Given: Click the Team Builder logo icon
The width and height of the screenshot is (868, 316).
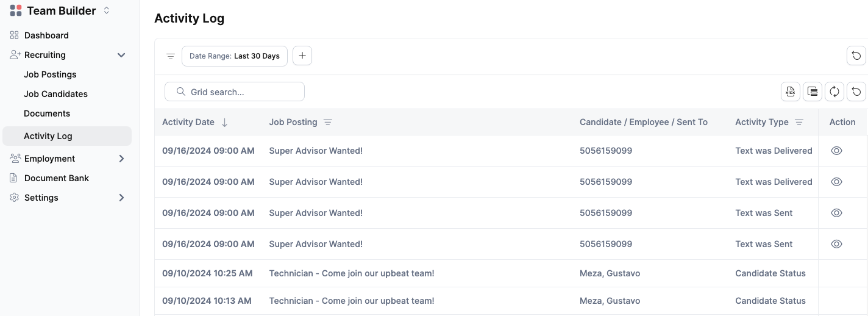Looking at the screenshot, I should coord(16,10).
